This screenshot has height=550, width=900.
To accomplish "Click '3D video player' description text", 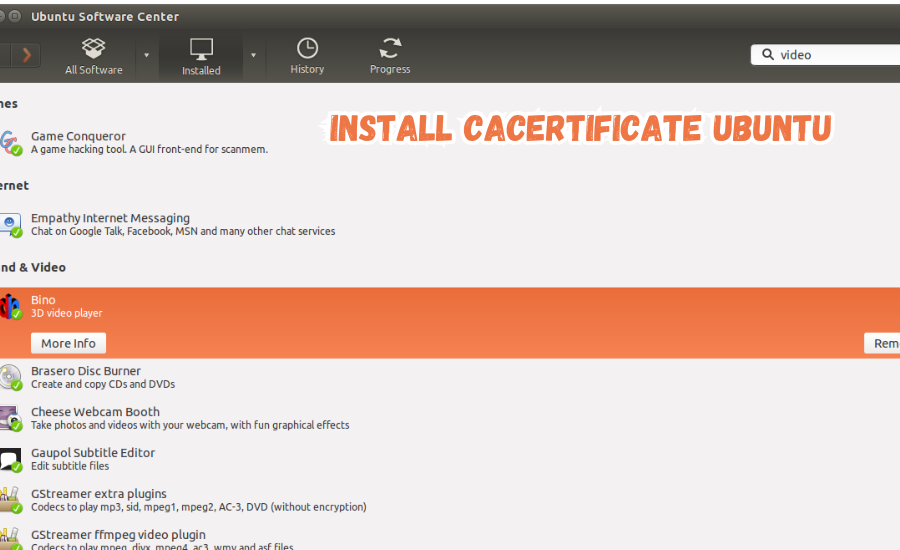I will [67, 313].
